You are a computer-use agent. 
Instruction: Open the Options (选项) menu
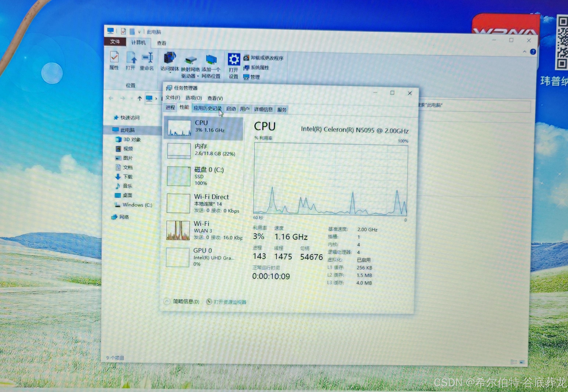pyautogui.click(x=193, y=98)
